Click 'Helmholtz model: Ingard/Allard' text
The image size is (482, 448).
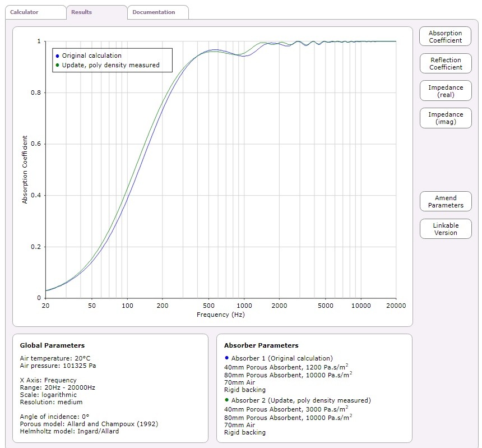69,431
